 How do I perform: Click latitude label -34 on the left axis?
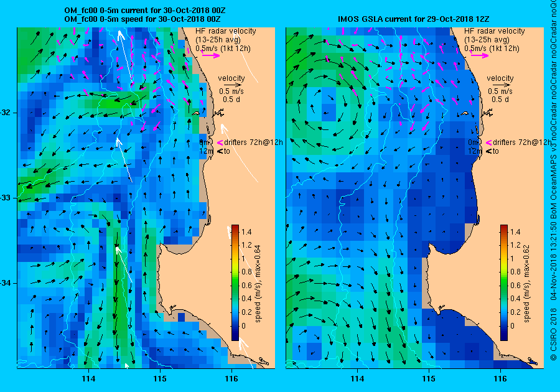[6, 283]
